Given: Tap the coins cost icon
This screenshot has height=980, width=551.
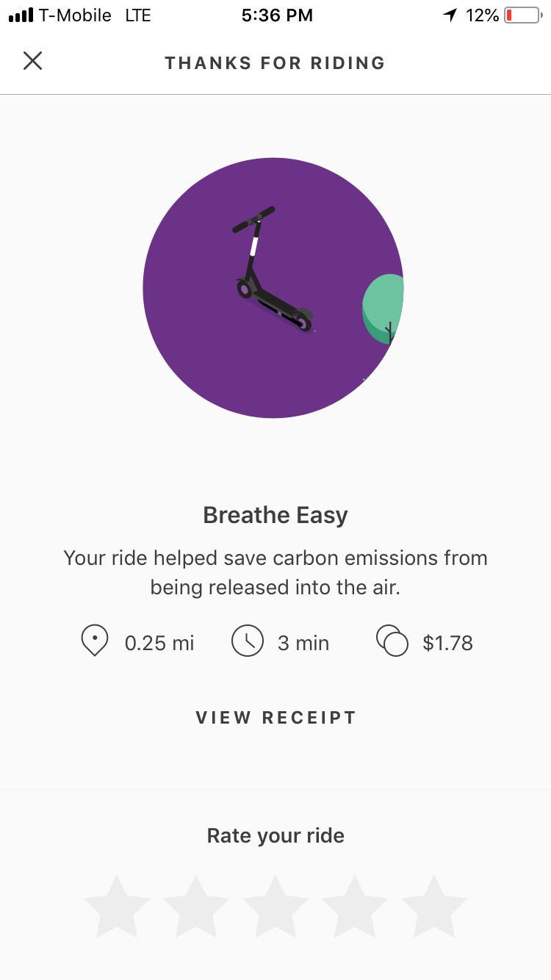Looking at the screenshot, I should click(392, 641).
